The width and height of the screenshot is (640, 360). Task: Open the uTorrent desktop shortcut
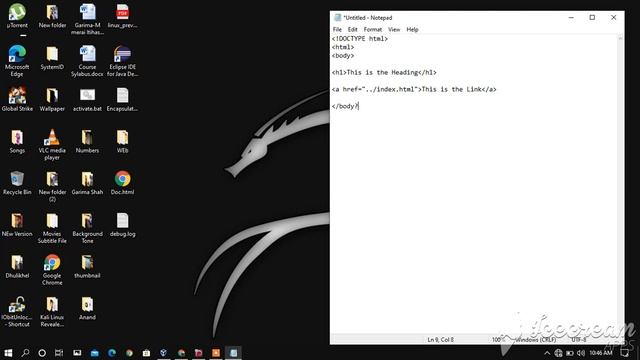coord(17,16)
